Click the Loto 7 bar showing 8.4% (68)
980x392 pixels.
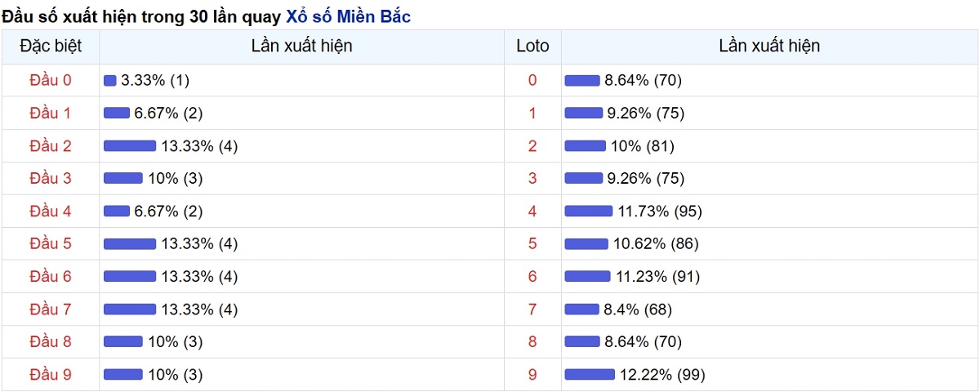582,309
